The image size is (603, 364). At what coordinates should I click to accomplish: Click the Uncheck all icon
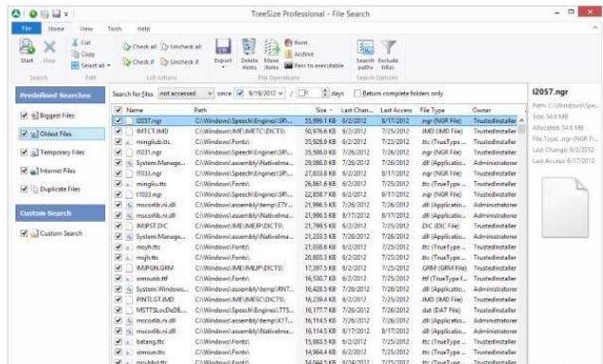(x=165, y=46)
